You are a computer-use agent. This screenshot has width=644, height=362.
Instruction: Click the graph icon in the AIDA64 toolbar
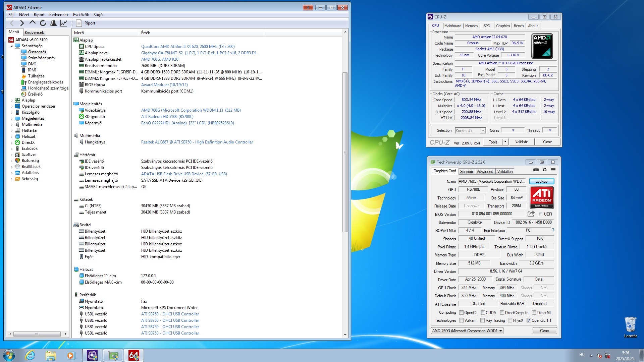pos(64,23)
